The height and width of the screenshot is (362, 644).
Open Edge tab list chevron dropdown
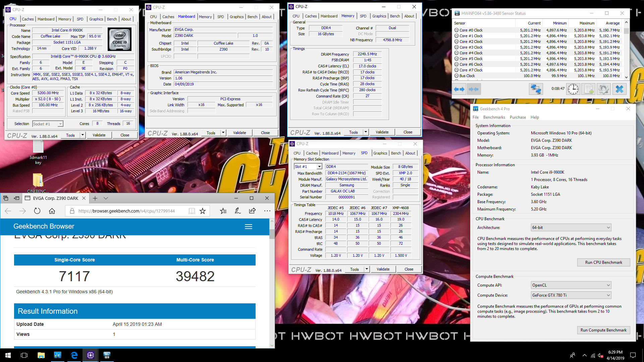pos(106,198)
